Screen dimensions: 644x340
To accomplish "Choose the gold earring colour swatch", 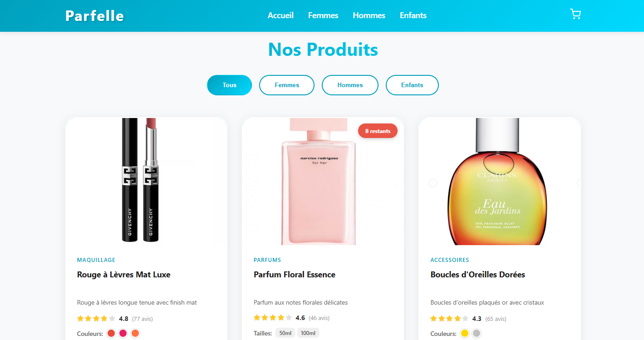I will point(464,333).
